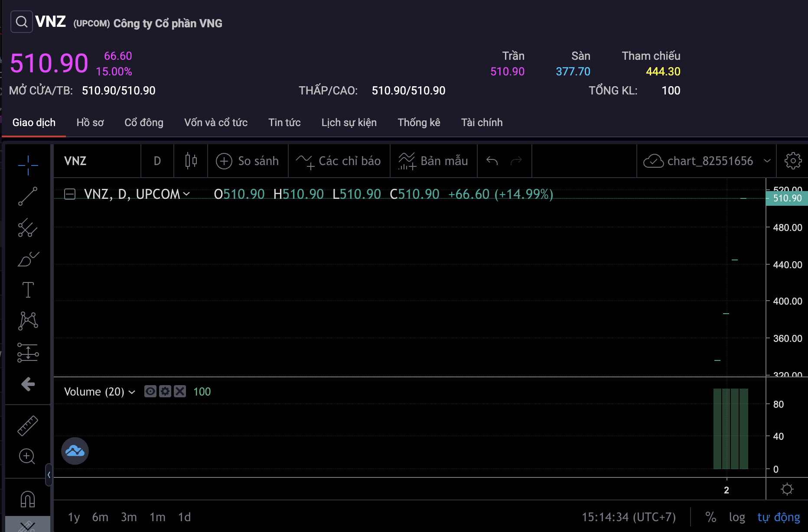The height and width of the screenshot is (532, 808).
Task: Click the undo arrow in toolbar
Action: pyautogui.click(x=492, y=161)
